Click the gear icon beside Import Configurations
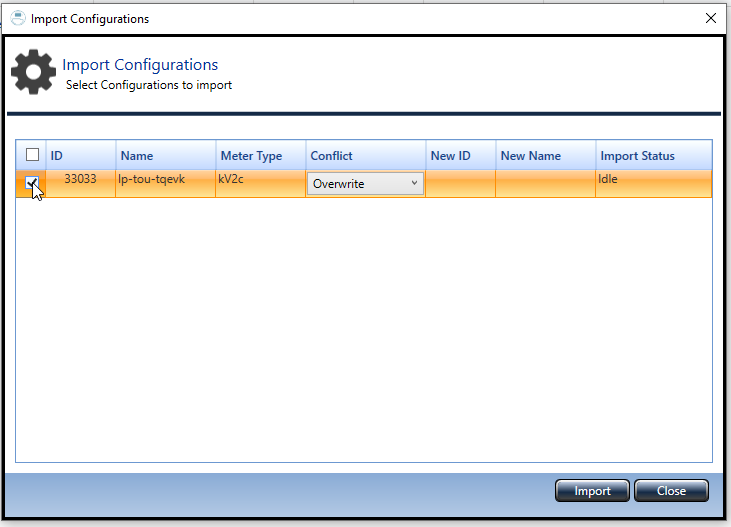This screenshot has width=731, height=527. 33,72
